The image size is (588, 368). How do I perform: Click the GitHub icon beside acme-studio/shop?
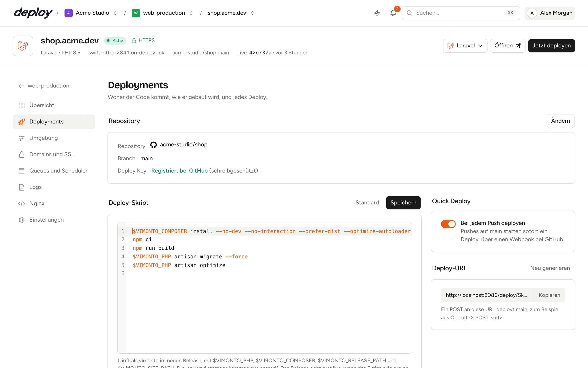[x=154, y=145]
